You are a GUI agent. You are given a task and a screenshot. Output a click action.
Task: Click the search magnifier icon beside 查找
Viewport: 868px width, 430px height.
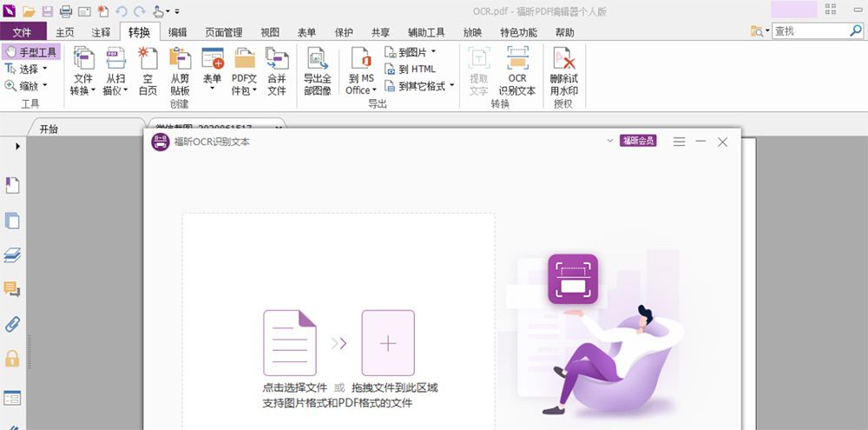click(x=856, y=31)
